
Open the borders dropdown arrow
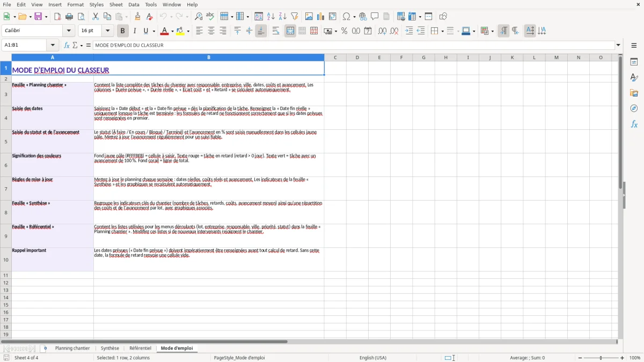[x=442, y=31]
